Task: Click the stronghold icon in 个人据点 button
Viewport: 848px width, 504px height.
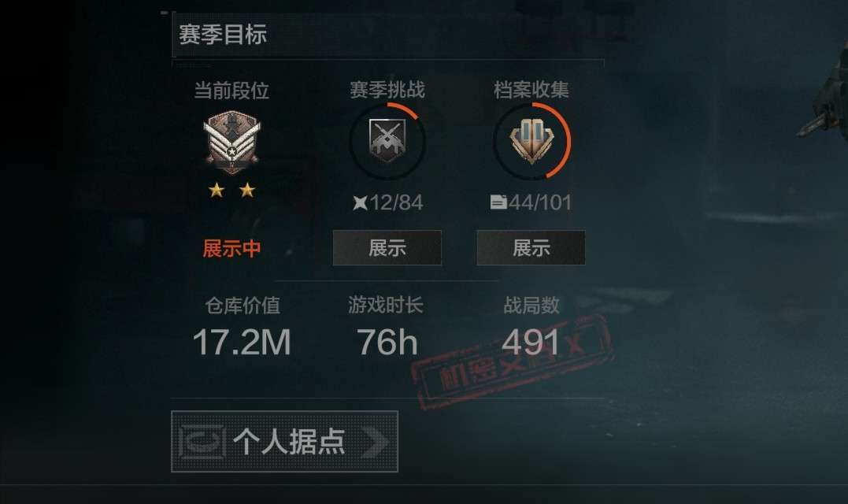Action: coord(202,442)
